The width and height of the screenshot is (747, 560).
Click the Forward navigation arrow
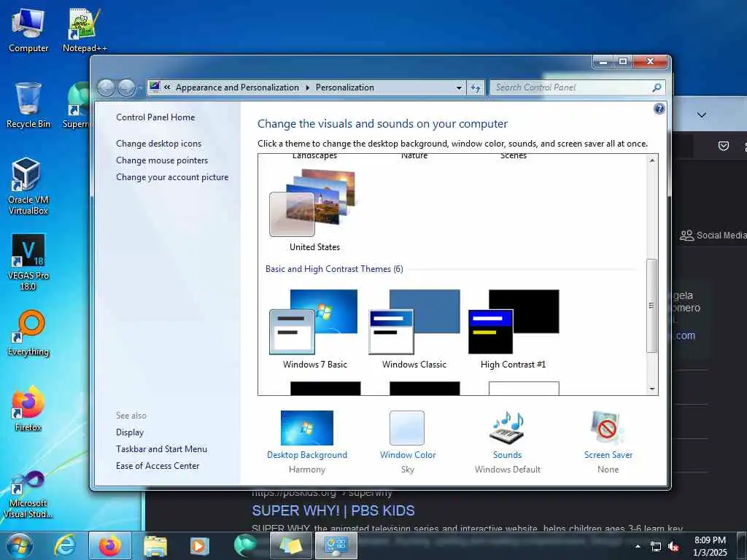pos(126,87)
